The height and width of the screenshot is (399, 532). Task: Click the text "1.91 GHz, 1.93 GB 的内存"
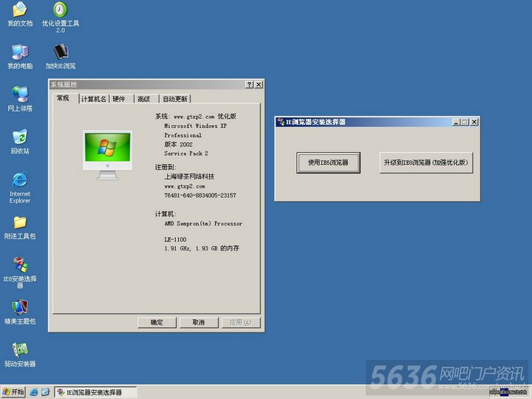(202, 248)
